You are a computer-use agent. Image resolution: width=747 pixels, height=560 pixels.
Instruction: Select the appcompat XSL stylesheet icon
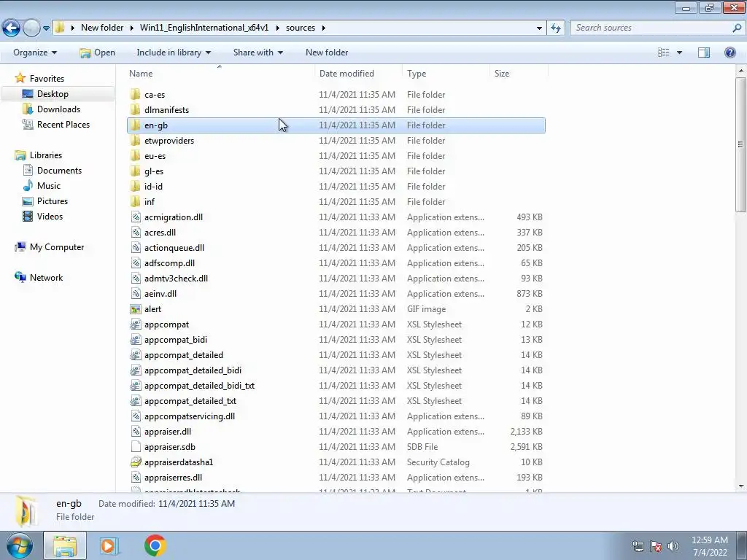[x=136, y=324]
